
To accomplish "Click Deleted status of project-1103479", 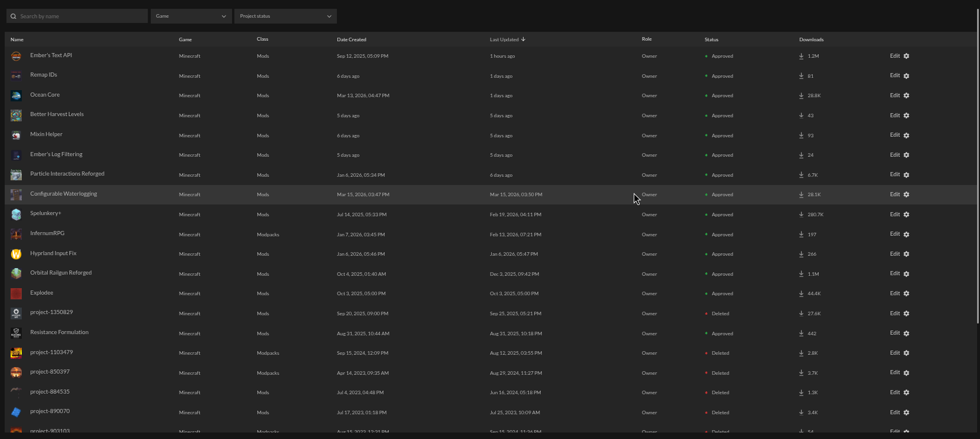I will pos(720,354).
